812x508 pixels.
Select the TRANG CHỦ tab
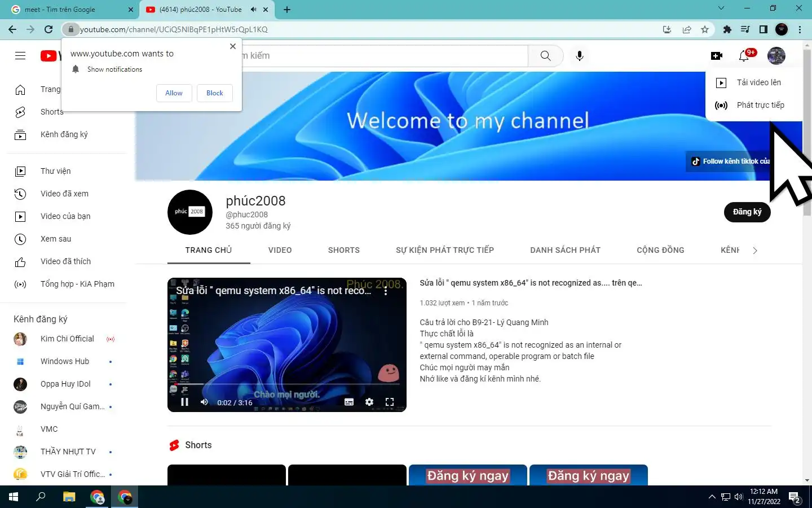point(209,250)
